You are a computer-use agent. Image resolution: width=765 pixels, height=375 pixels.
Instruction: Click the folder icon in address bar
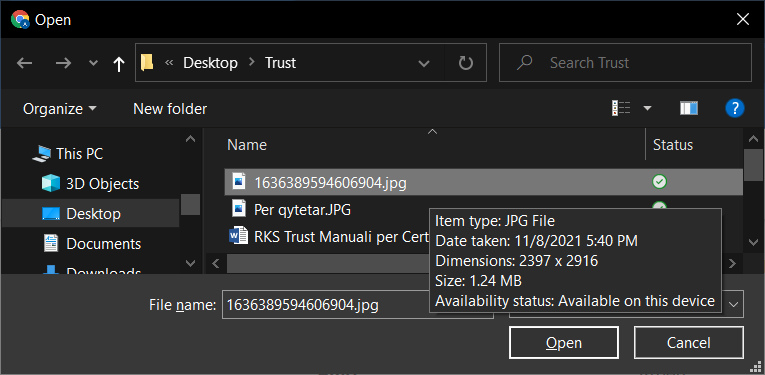pos(147,62)
